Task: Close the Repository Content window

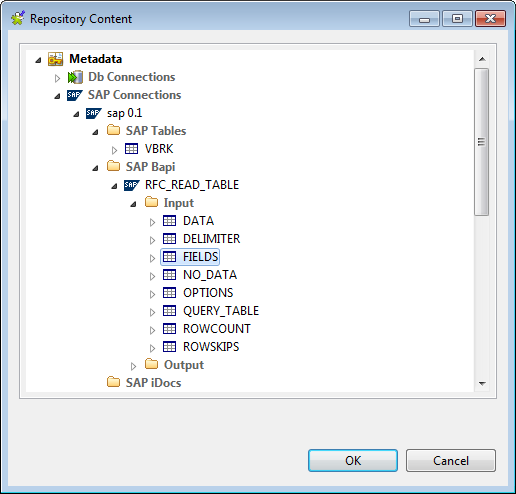Action: point(490,18)
